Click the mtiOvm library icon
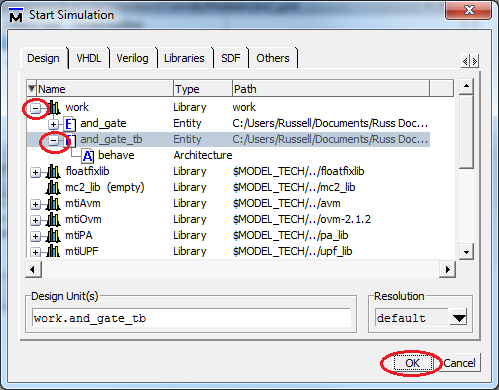The height and width of the screenshot is (390, 499). pos(53,220)
